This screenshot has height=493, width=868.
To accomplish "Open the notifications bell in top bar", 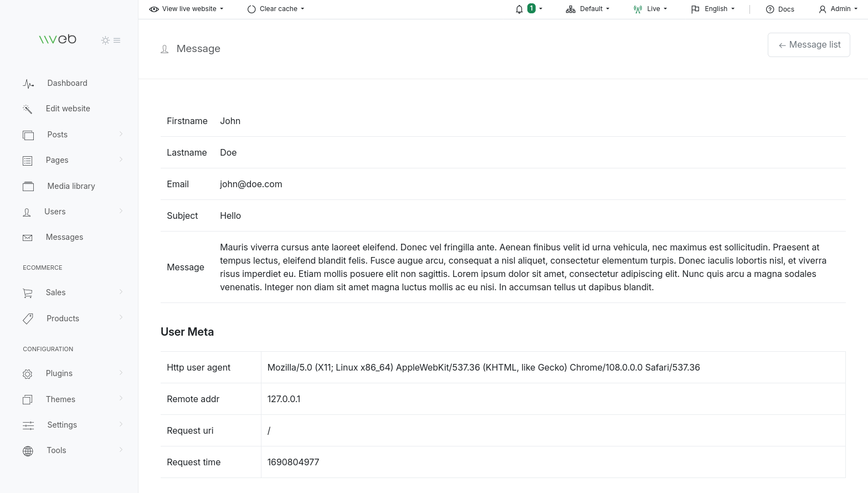I will tap(519, 9).
